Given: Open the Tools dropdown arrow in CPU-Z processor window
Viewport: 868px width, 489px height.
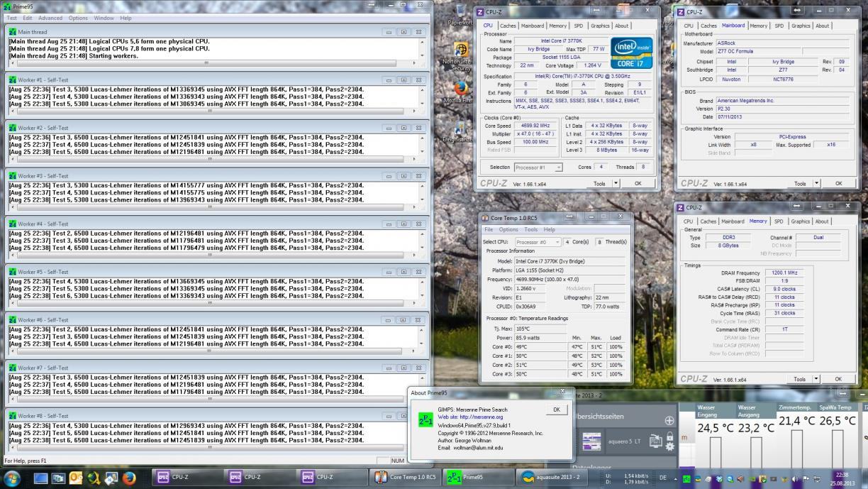Looking at the screenshot, I should pos(615,183).
